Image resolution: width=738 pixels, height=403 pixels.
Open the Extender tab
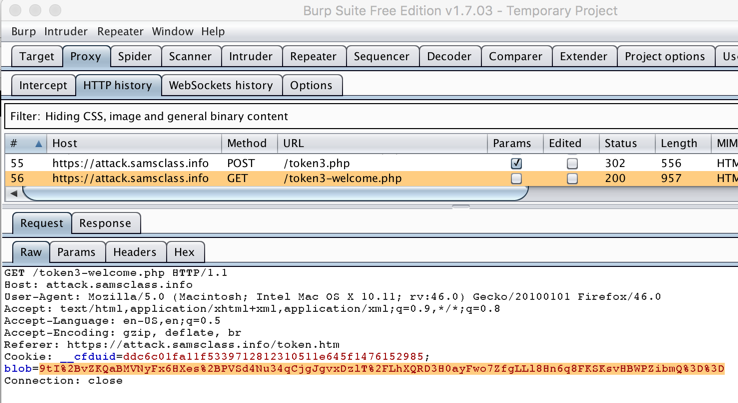coord(584,56)
